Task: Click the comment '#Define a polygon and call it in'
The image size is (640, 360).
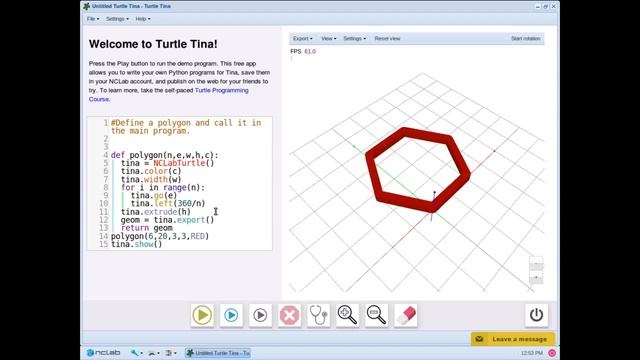Action: point(186,123)
